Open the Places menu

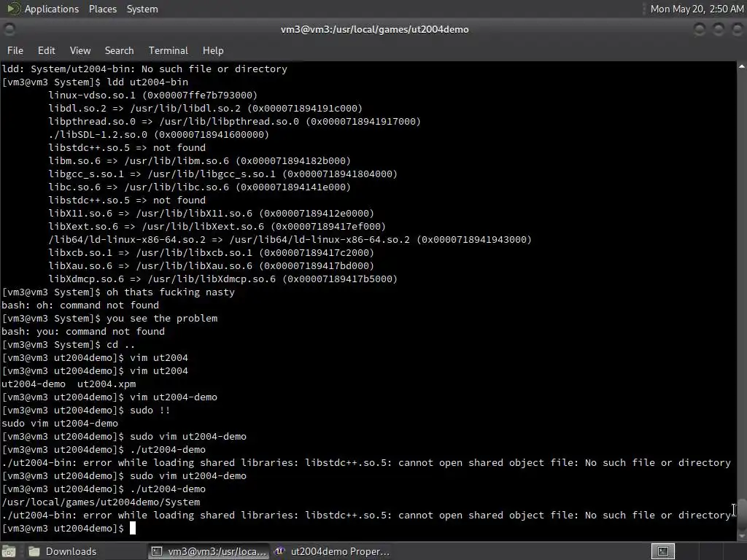click(103, 9)
